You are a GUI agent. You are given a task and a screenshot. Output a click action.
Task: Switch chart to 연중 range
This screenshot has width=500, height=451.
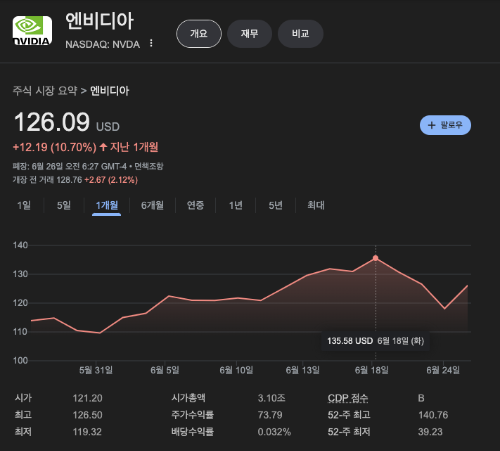point(195,205)
